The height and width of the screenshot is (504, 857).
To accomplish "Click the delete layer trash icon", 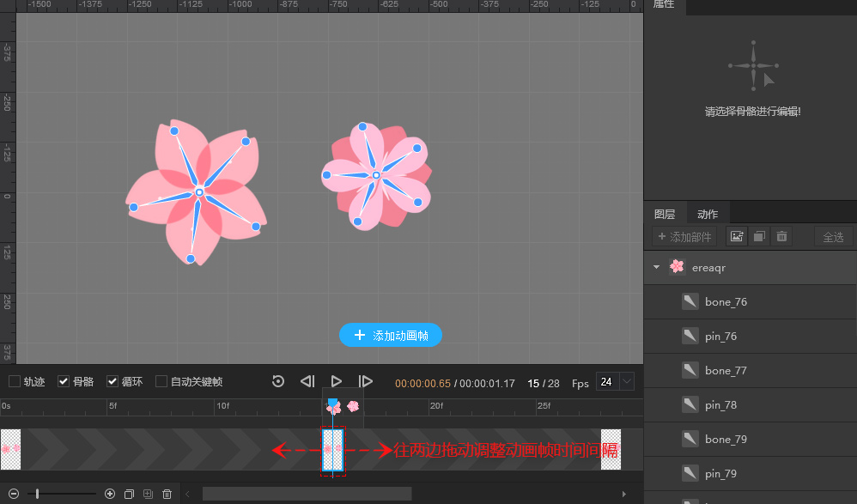I will pyautogui.click(x=781, y=236).
